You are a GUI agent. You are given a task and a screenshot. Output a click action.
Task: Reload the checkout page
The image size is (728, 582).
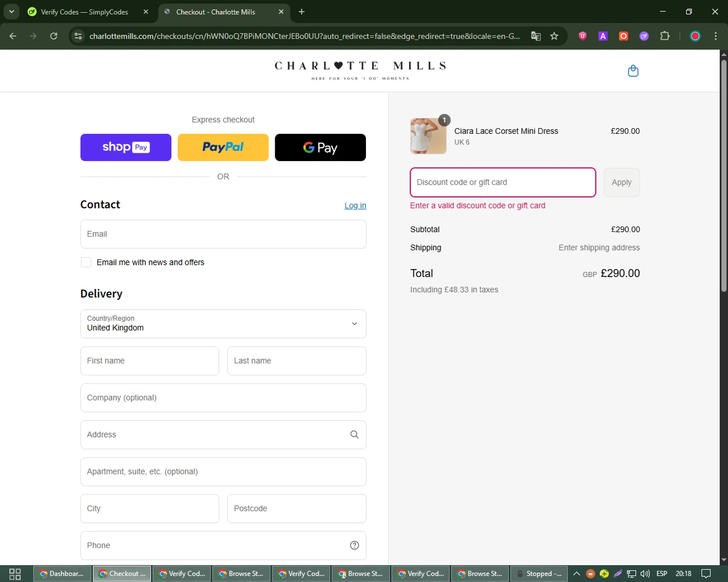[54, 36]
